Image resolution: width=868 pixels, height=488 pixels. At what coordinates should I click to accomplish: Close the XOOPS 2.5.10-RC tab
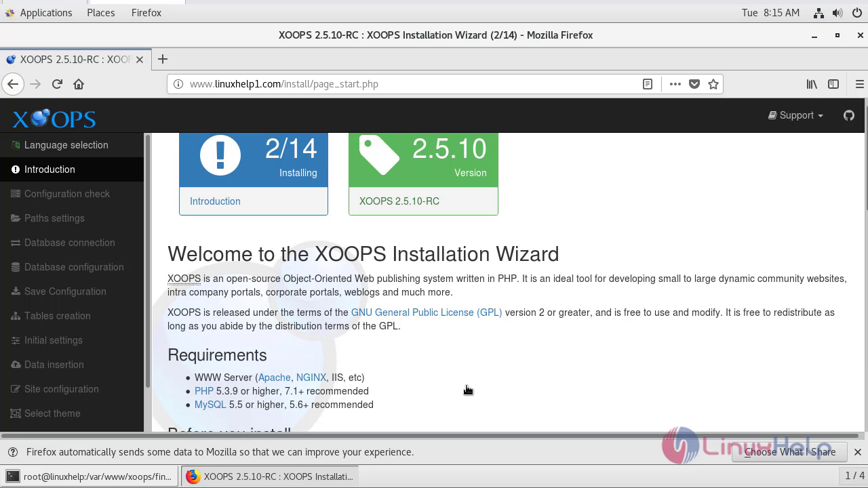(x=140, y=60)
